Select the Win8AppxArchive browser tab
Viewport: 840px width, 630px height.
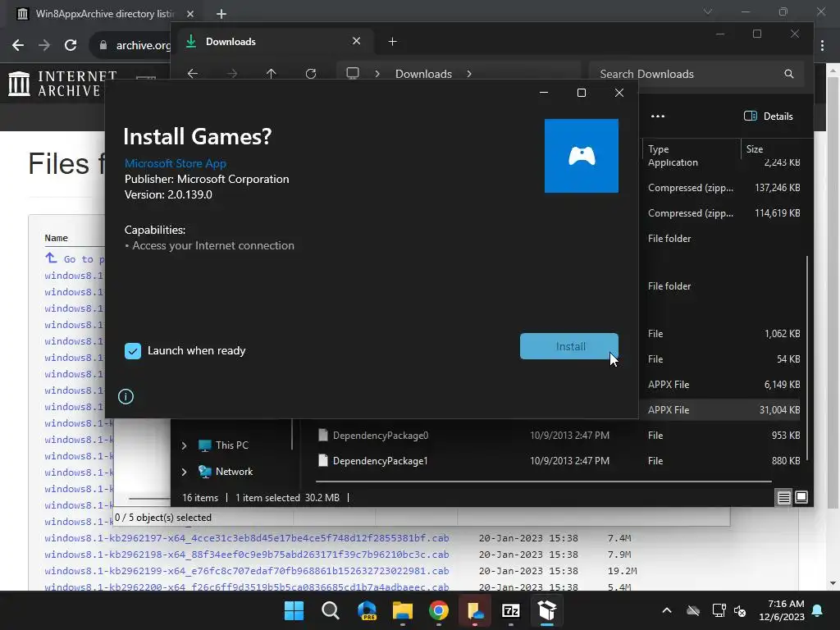105,14
